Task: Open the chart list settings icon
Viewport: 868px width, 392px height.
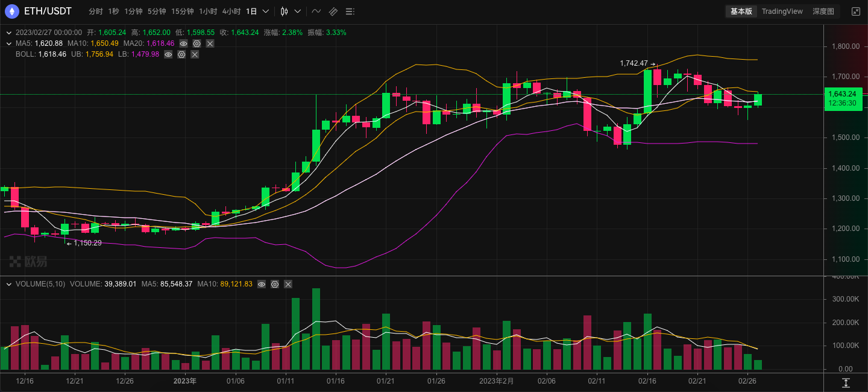Action: (350, 11)
